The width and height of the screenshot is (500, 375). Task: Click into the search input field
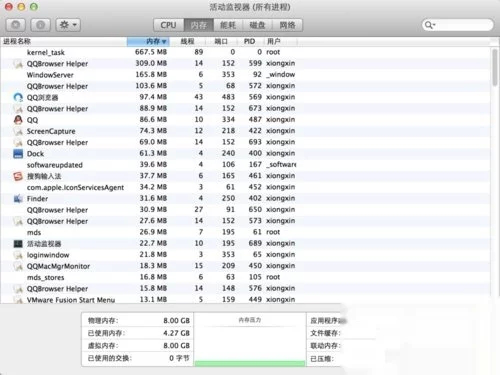tap(463, 25)
